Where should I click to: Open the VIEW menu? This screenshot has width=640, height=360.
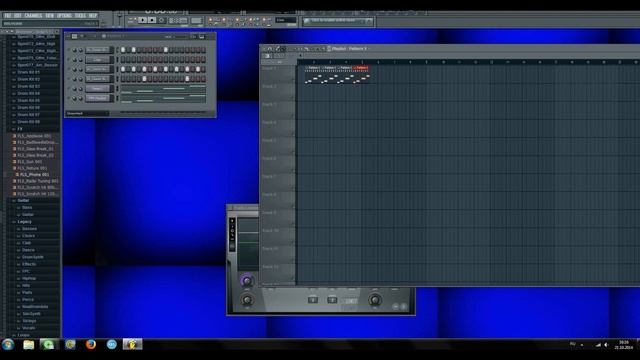point(49,16)
